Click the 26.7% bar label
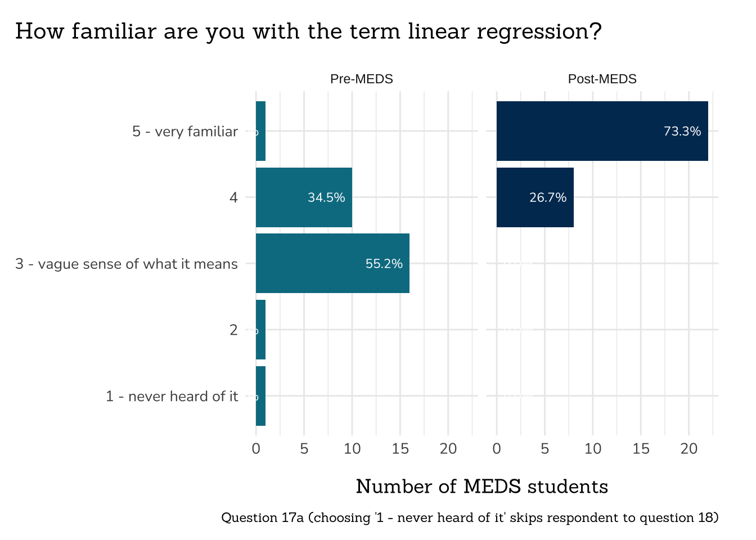The image size is (756, 540). click(548, 197)
